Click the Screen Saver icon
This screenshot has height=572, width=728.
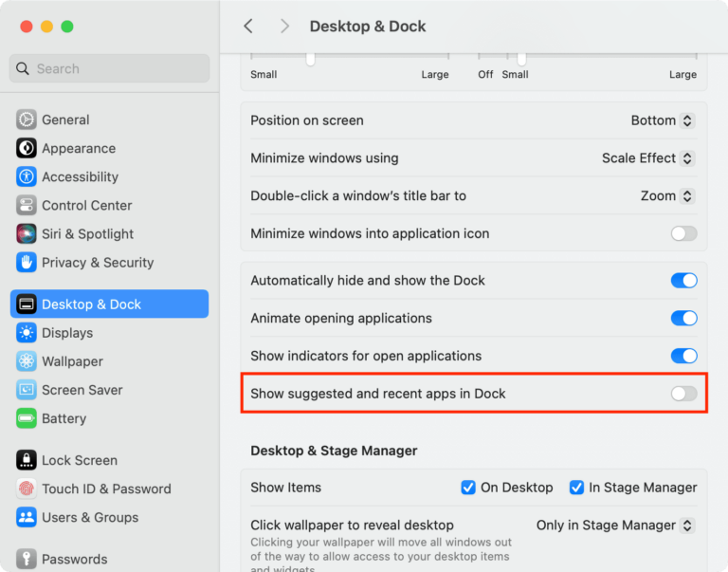coord(27,390)
